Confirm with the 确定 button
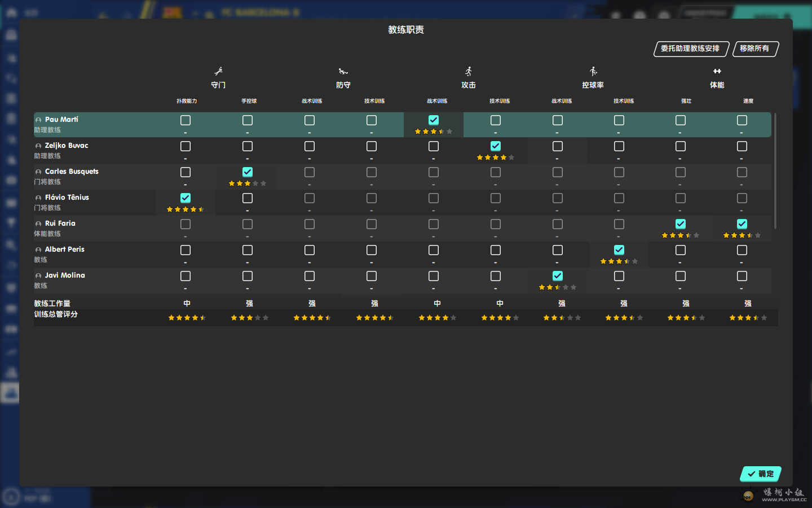The width and height of the screenshot is (812, 508). (x=761, y=474)
